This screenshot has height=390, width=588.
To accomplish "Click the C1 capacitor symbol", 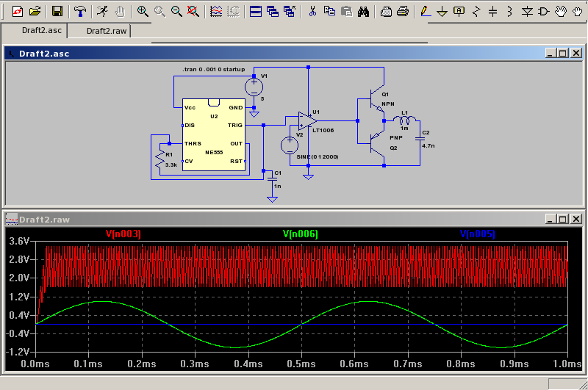I will click(272, 179).
